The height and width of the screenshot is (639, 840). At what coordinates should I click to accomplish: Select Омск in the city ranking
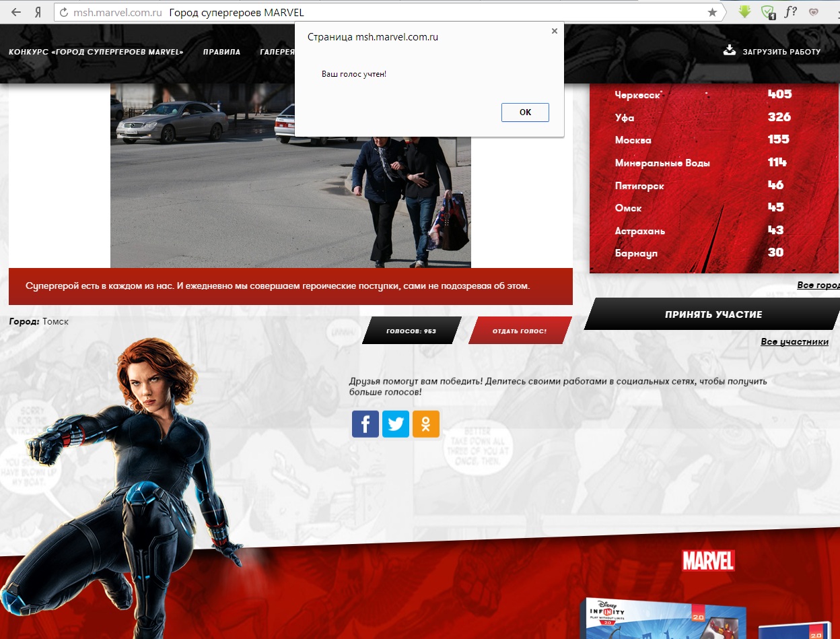[629, 208]
